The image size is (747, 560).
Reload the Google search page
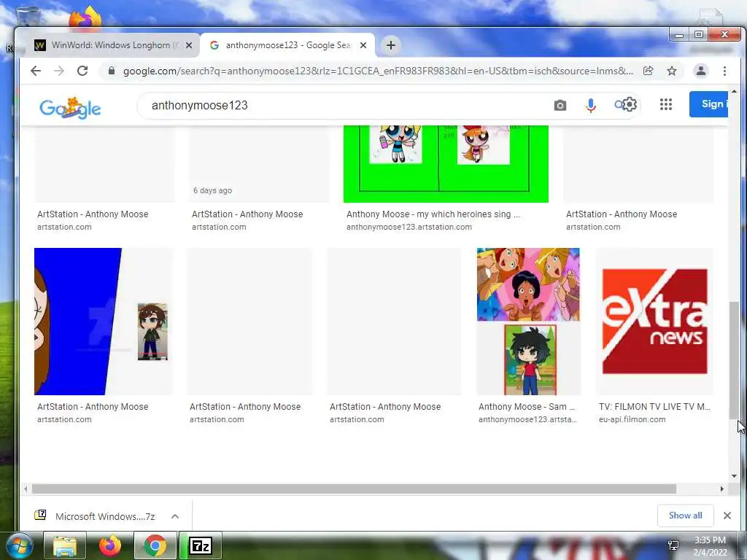(82, 71)
